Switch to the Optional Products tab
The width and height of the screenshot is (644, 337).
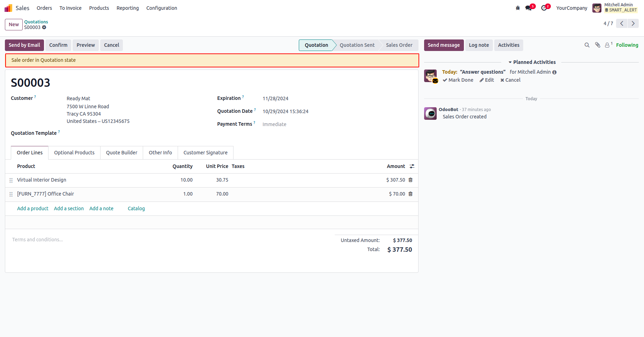(74, 153)
